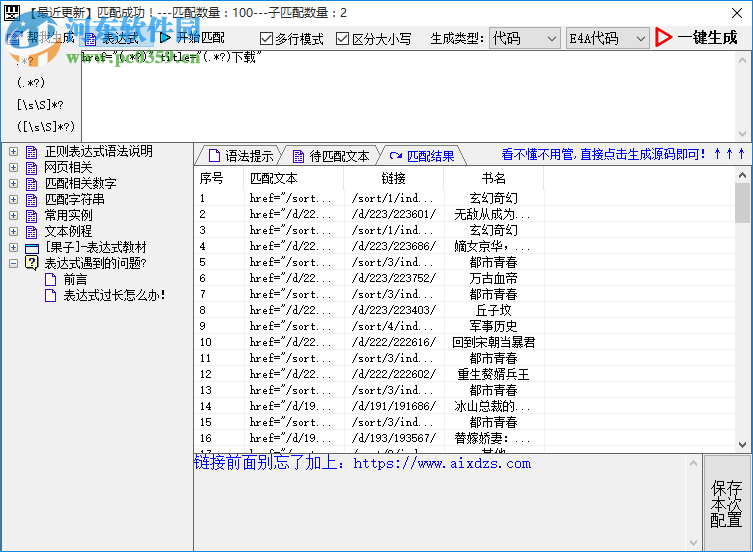Click the page icon beside 前言

[x=50, y=279]
